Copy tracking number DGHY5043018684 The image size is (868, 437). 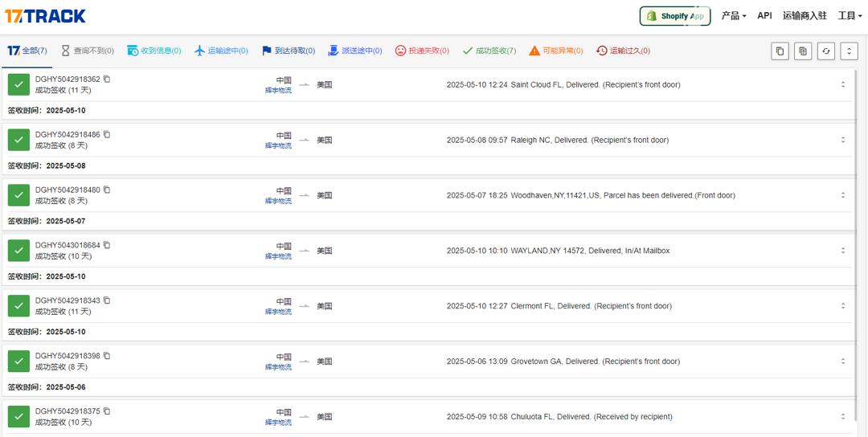107,245
